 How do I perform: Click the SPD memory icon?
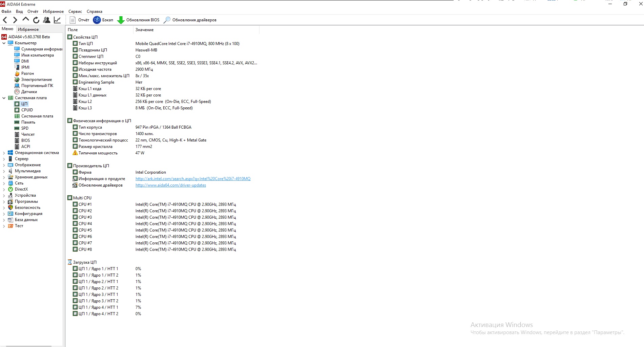(17, 128)
